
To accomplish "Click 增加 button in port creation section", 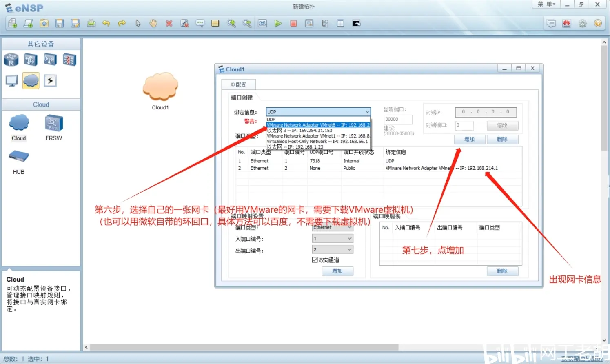I will coord(470,140).
